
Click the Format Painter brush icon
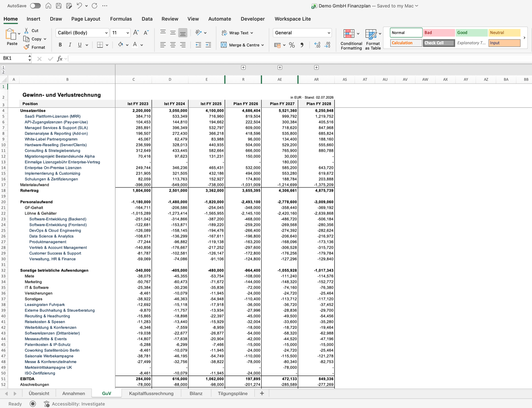[x=27, y=47]
